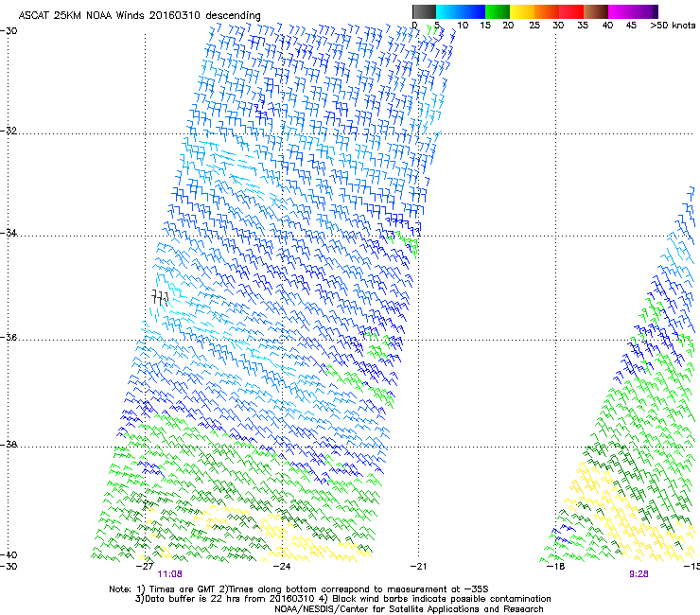The width and height of the screenshot is (700, 615).
Task: Click the -32 latitude axis label
Action: pos(9,131)
